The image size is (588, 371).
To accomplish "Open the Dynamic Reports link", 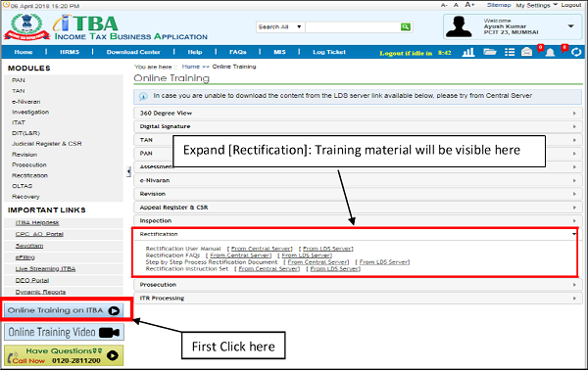I will (40, 293).
